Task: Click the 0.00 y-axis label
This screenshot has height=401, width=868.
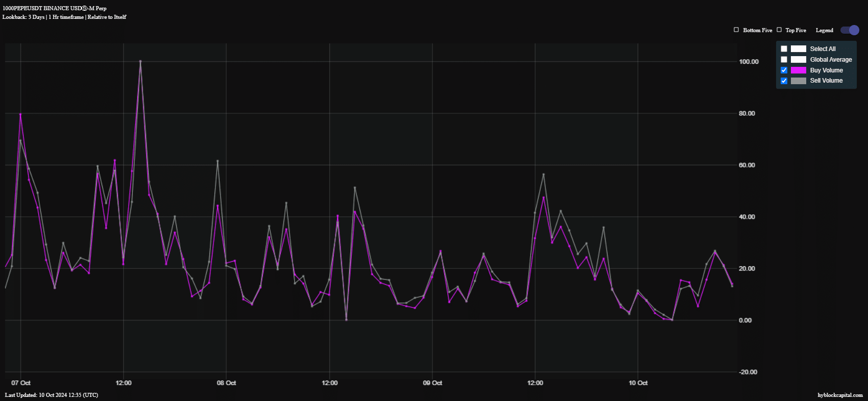Action: (745, 320)
